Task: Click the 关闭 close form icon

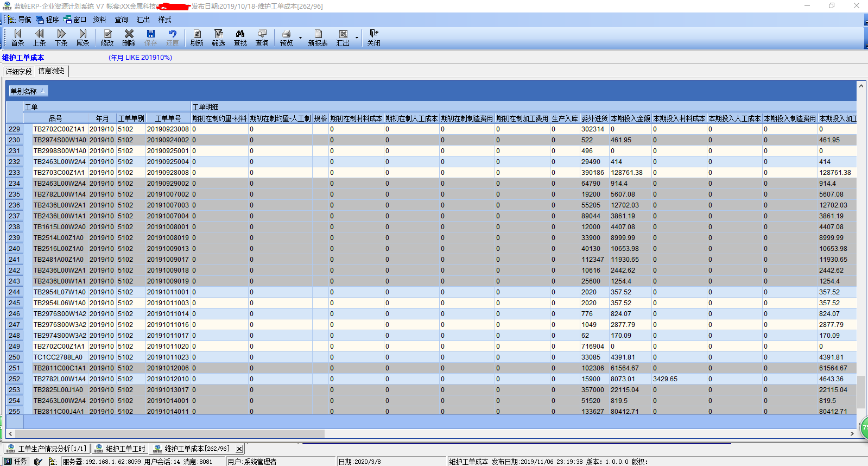Action: pos(374,38)
